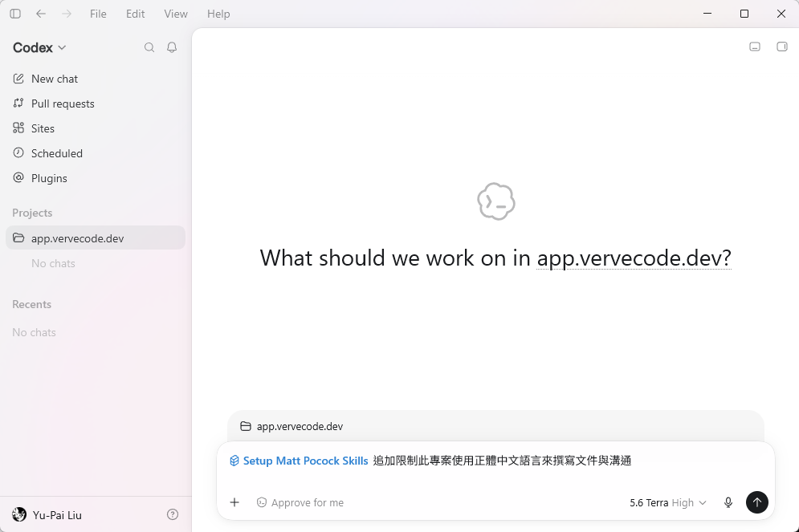This screenshot has height=532, width=799.
Task: Click the Projects section header
Action: (x=32, y=213)
